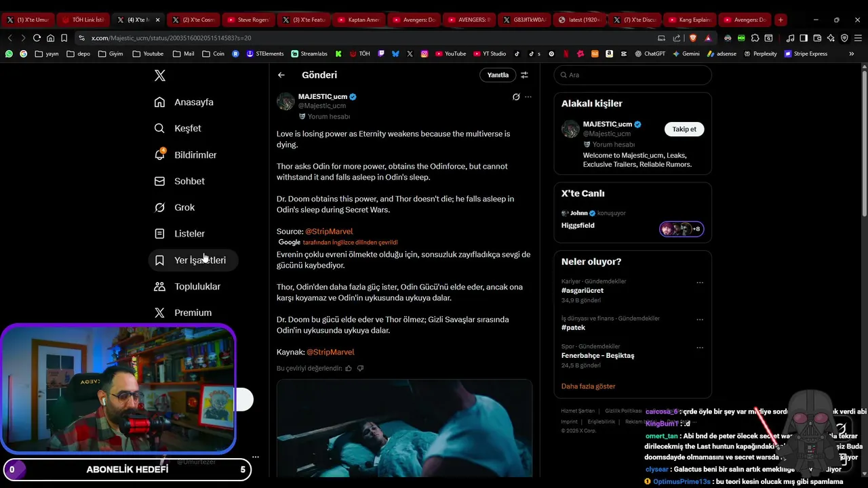868x488 pixels.
Task: Open the yayın bookmarks folder
Action: (46, 54)
